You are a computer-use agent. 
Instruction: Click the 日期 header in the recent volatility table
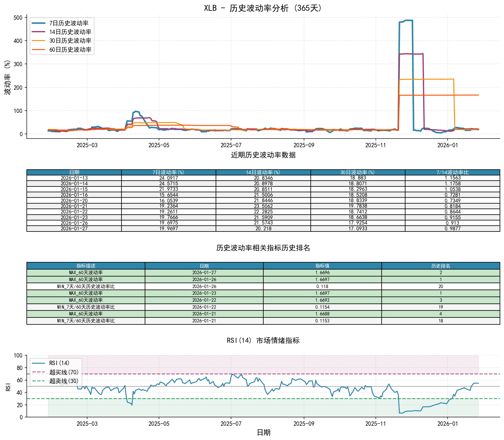tap(74, 173)
